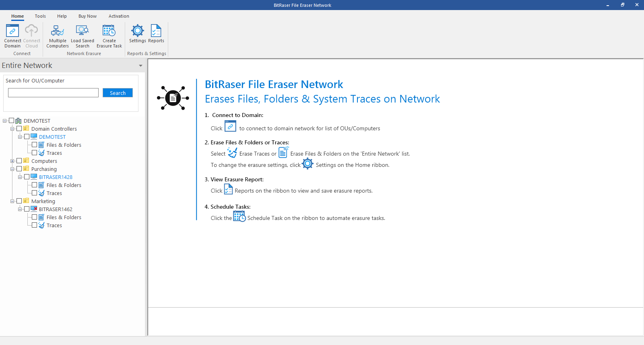Click the DEMOTEST domain root icon
644x345 pixels.
19,121
